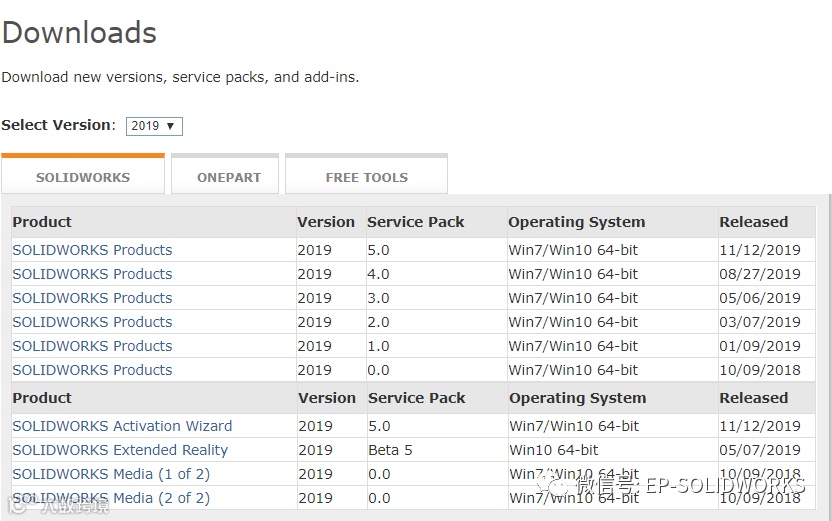Open SOLIDWORKS Products service pack 1.0 link
Screen dimensions: 832x521
[92, 346]
